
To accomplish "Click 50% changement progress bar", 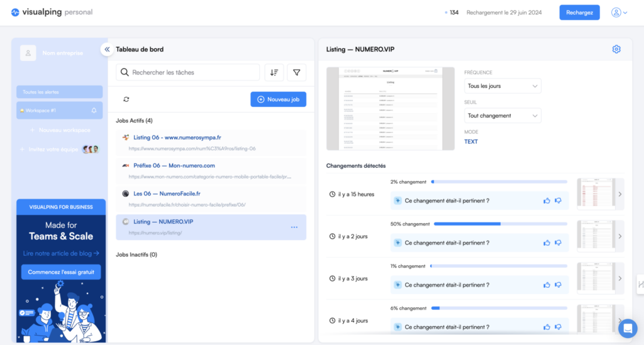I will coord(500,224).
